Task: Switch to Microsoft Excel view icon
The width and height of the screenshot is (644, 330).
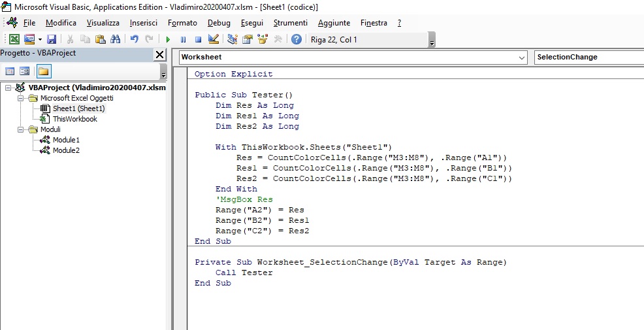Action: 14,39
